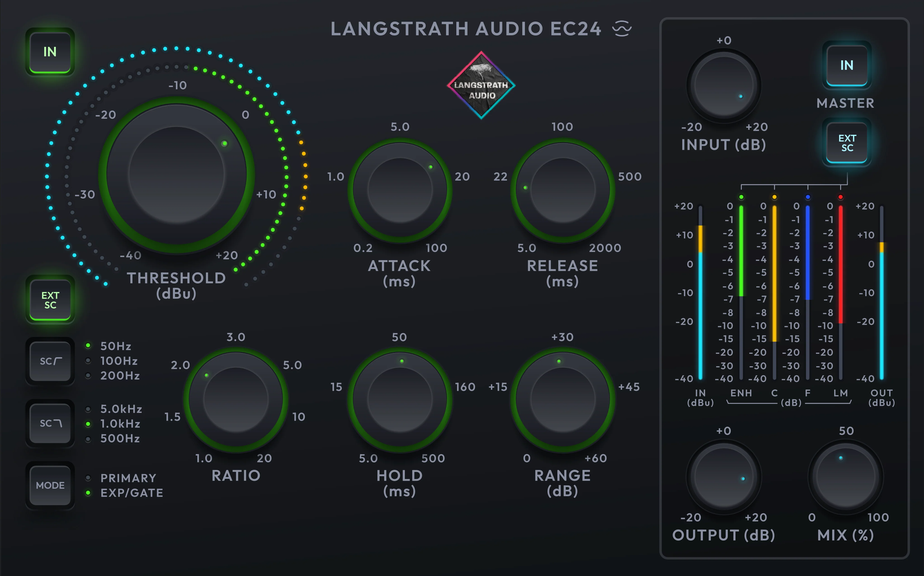924x576 pixels.
Task: Click the MASTER label
Action: [x=845, y=103]
